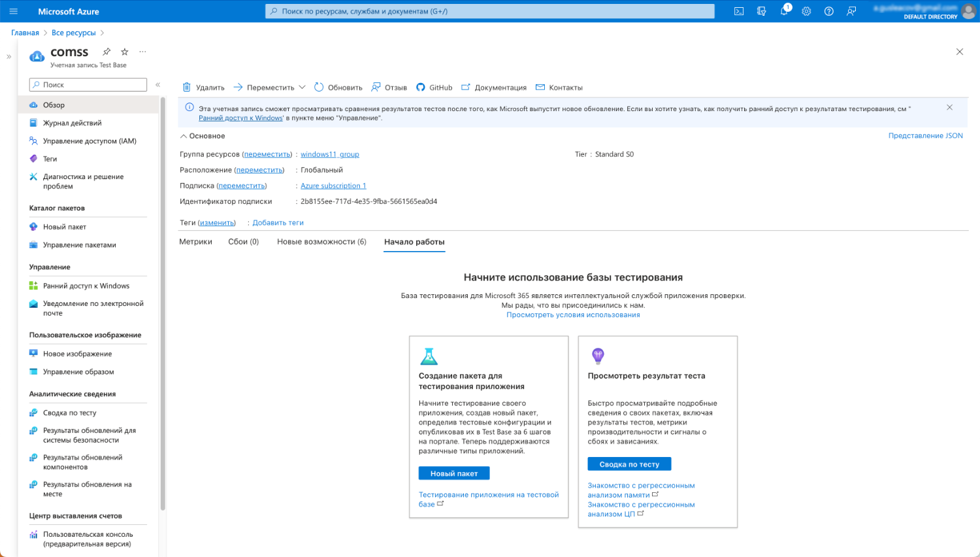The width and height of the screenshot is (980, 557).
Task: Switch to the Сбои (0) tab
Action: click(x=243, y=242)
